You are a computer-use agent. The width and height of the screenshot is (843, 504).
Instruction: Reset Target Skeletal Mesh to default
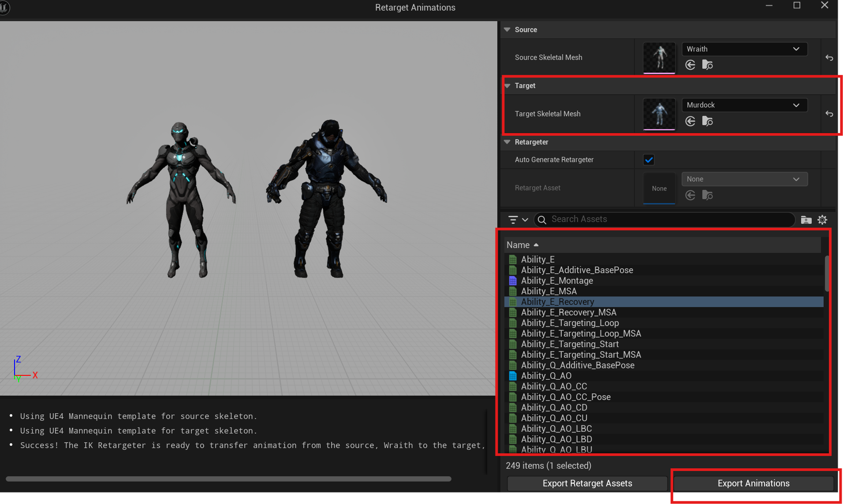click(x=829, y=114)
